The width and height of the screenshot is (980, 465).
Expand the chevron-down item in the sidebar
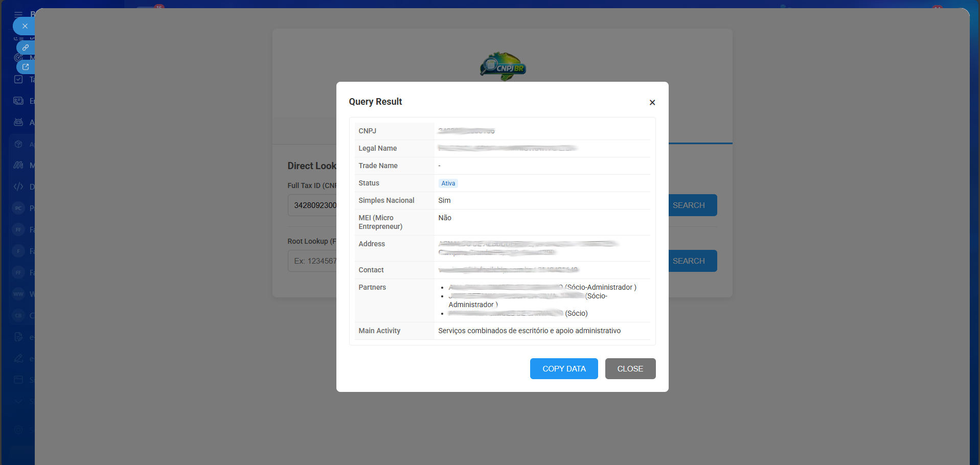(x=18, y=401)
